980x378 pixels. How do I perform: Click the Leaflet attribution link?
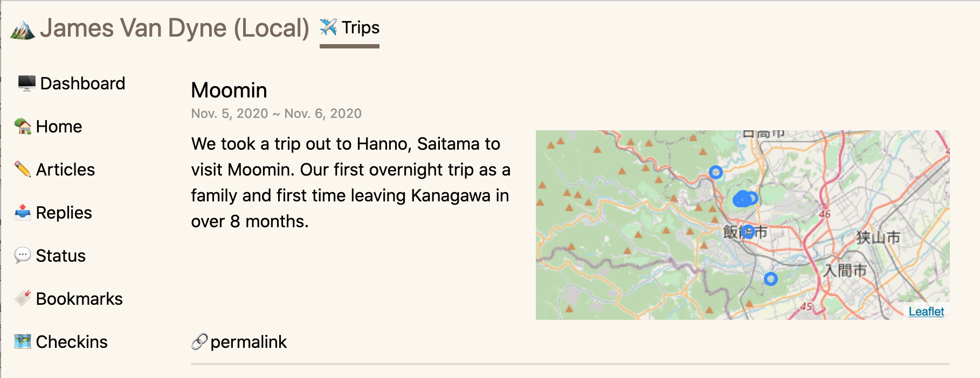(926, 312)
